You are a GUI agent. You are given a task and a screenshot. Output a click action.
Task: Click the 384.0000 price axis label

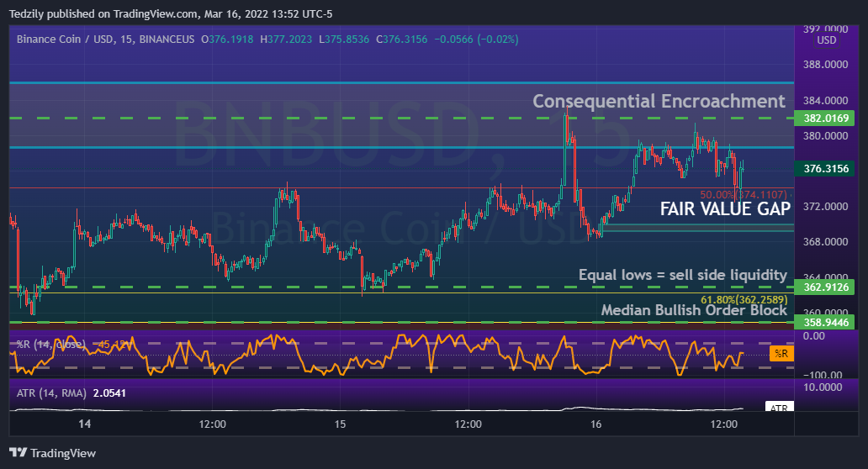point(825,100)
